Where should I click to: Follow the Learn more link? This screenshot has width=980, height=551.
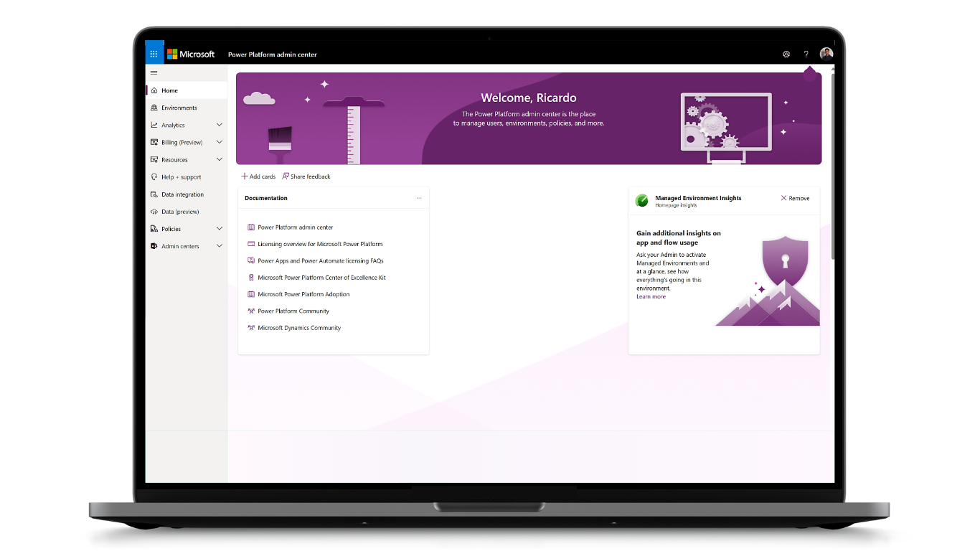click(651, 296)
